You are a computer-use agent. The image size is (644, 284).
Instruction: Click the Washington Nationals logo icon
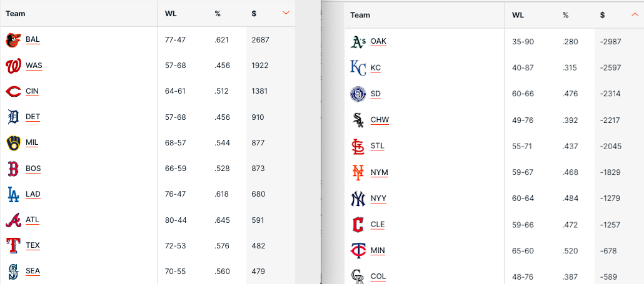(13, 66)
